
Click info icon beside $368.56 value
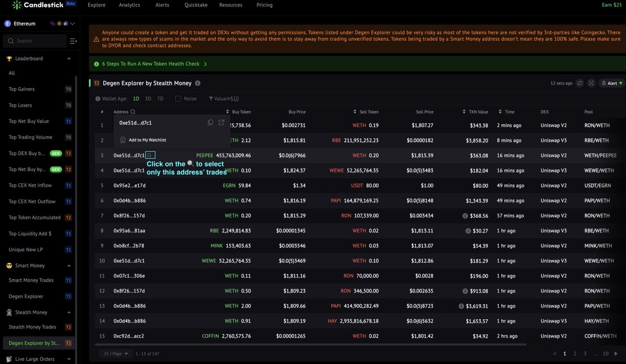tap(465, 215)
